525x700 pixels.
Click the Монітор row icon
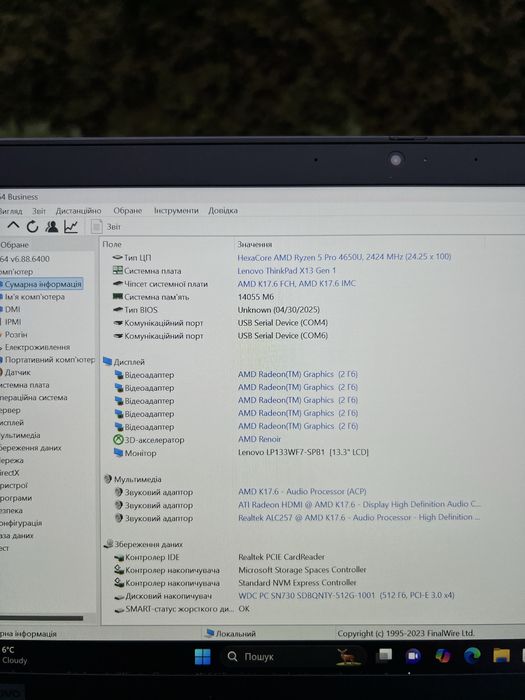[118, 453]
